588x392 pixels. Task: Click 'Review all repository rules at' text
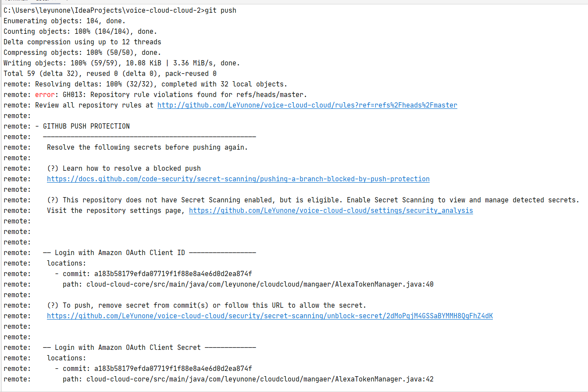pos(94,105)
